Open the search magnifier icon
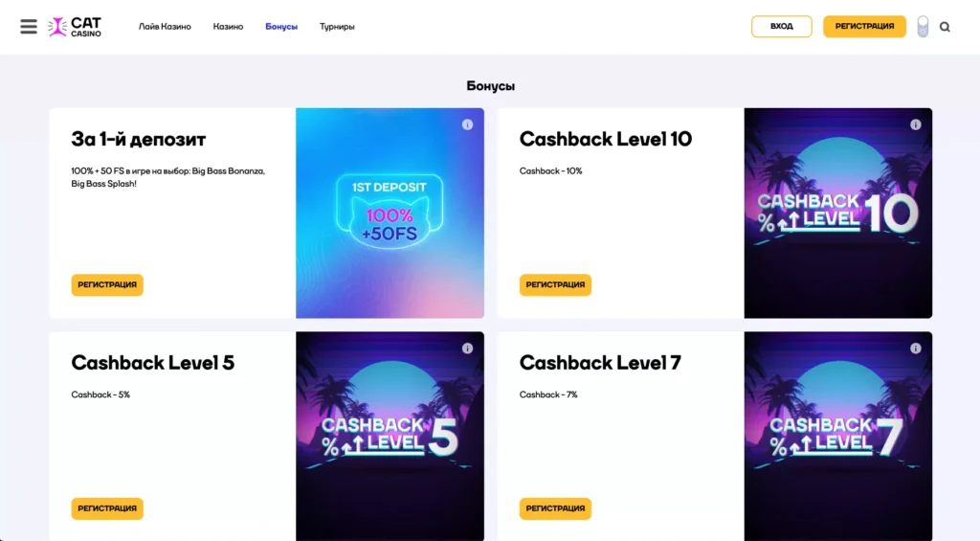980x541 pixels. (945, 27)
